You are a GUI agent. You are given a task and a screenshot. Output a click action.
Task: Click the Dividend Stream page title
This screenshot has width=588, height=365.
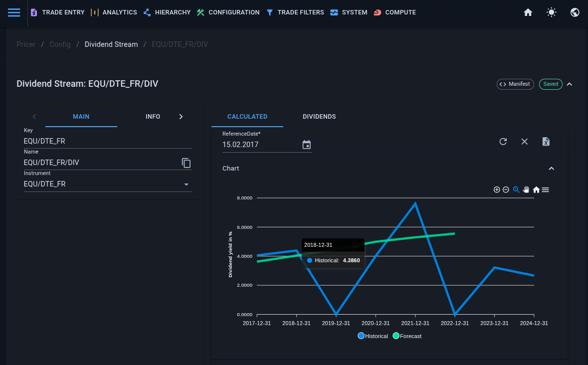pos(87,84)
